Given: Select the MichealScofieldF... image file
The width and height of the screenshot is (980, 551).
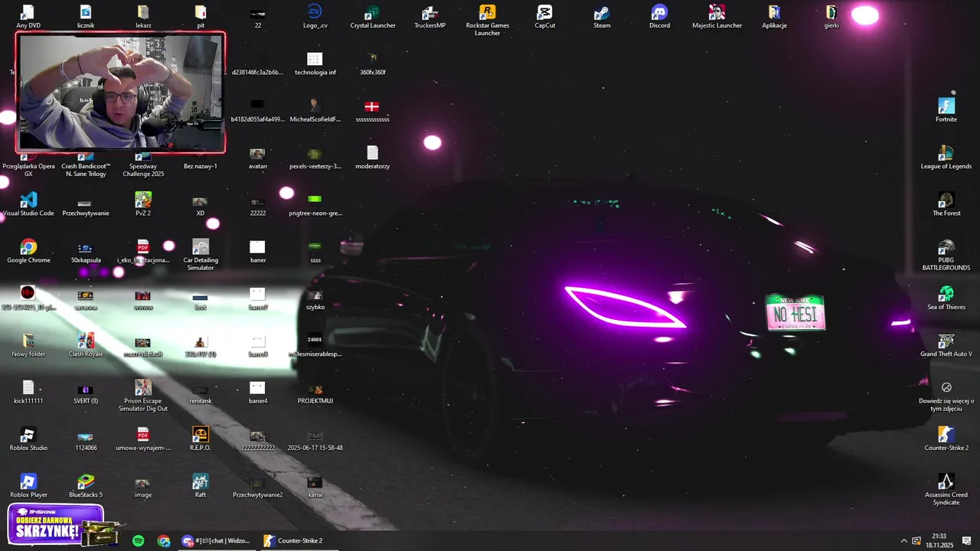Looking at the screenshot, I should (315, 110).
